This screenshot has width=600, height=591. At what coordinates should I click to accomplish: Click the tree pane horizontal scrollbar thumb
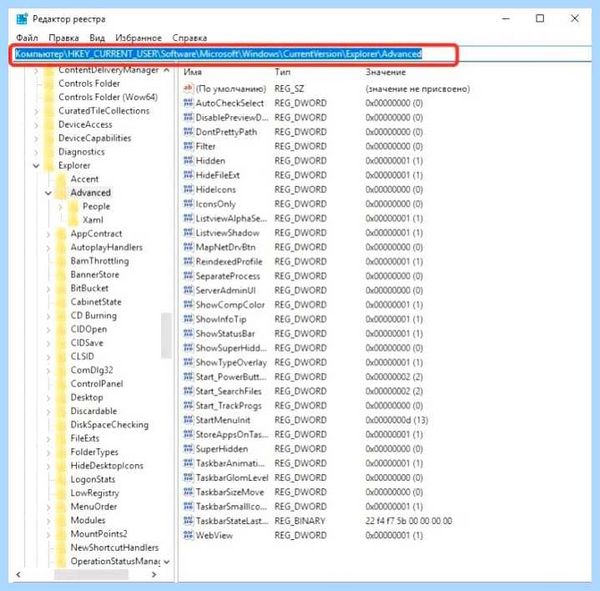pos(91,574)
